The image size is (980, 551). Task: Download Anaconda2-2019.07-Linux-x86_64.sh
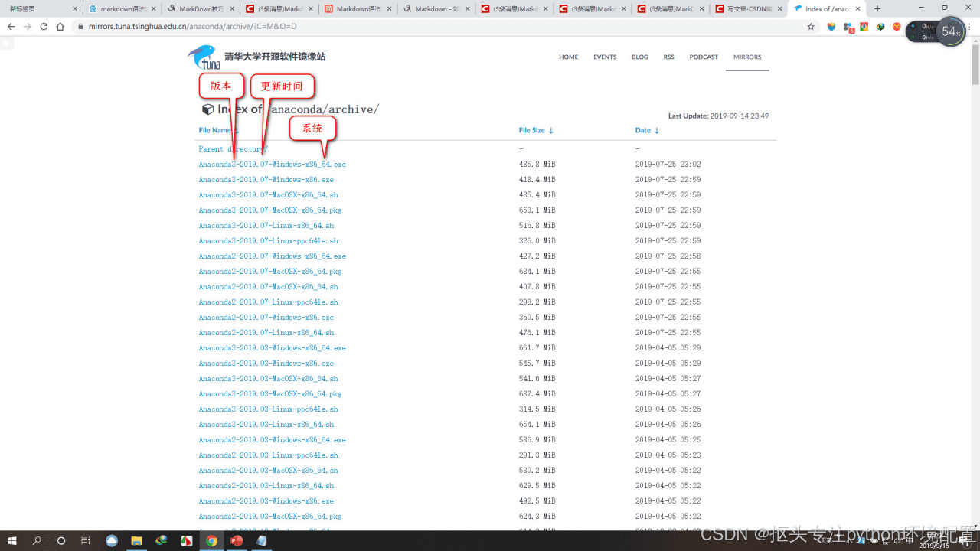[x=266, y=333]
